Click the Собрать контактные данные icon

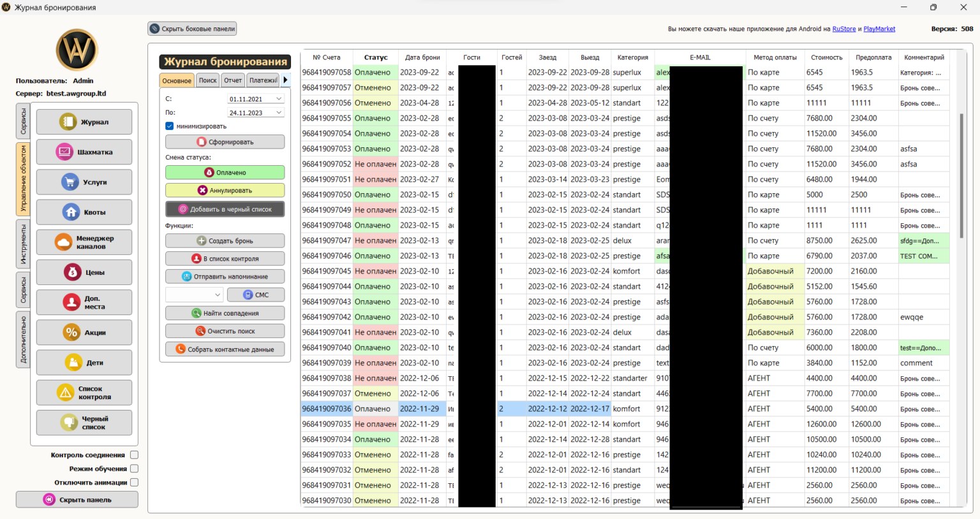[x=181, y=349]
